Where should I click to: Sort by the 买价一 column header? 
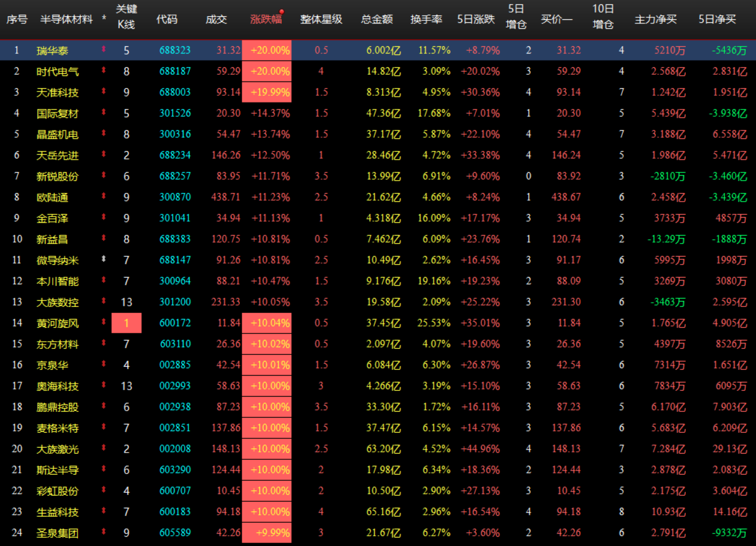557,19
